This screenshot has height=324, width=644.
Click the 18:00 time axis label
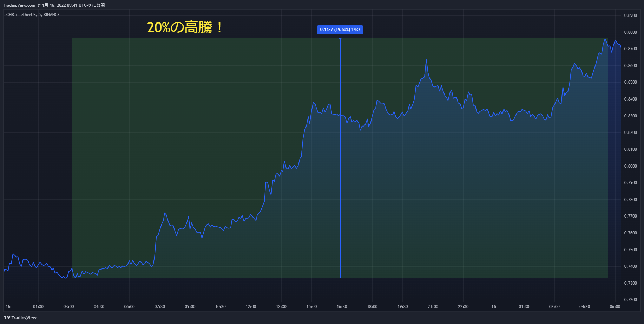pyautogui.click(x=372, y=307)
